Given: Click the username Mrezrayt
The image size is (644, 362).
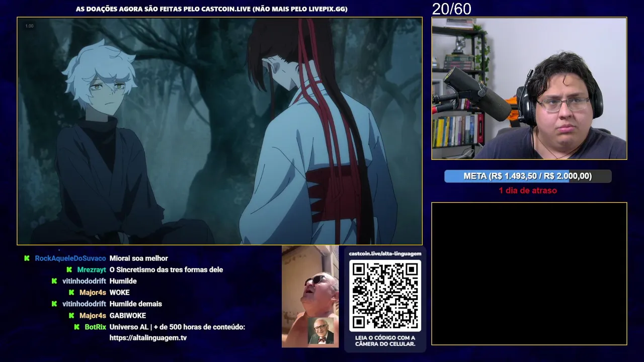Looking at the screenshot, I should point(92,270).
